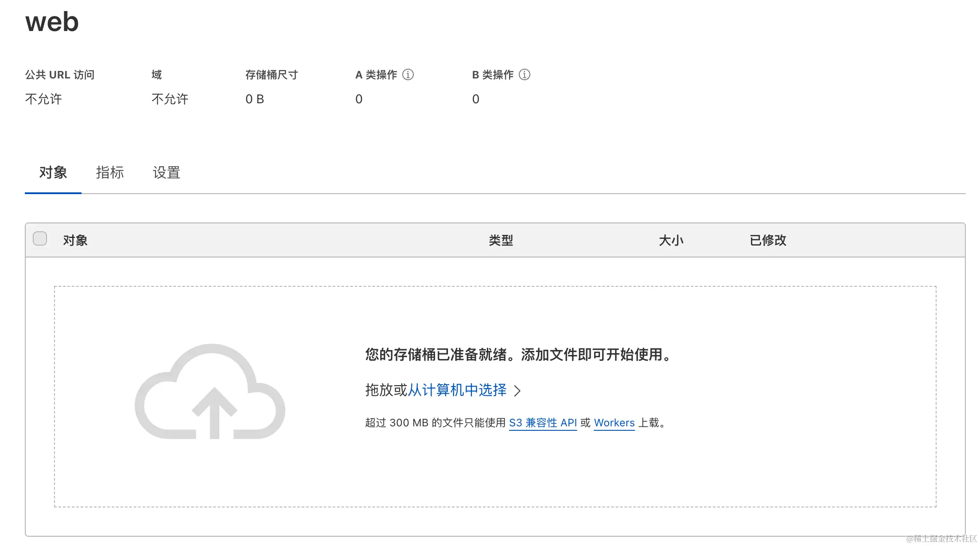Click the 对象 column header
This screenshot has height=546, width=980.
75,240
